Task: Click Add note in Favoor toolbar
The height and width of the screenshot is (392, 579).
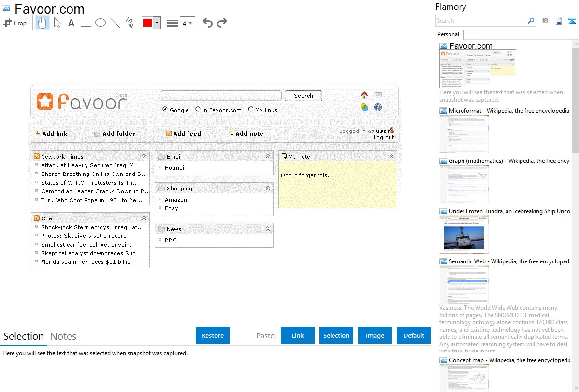Action: [246, 134]
